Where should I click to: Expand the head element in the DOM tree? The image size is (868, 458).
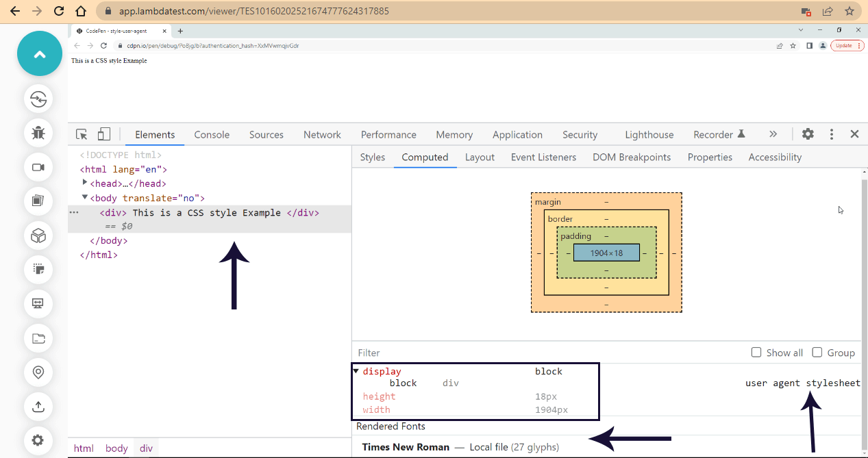(x=85, y=183)
